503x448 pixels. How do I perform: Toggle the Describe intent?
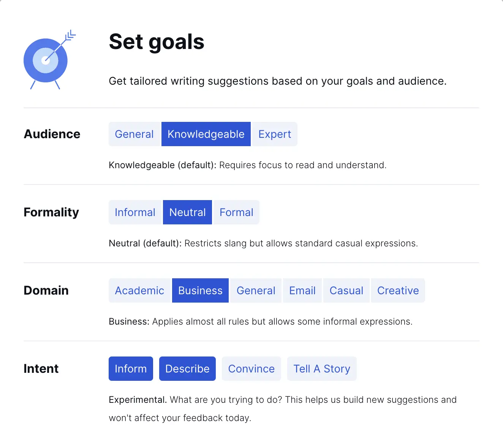(187, 369)
